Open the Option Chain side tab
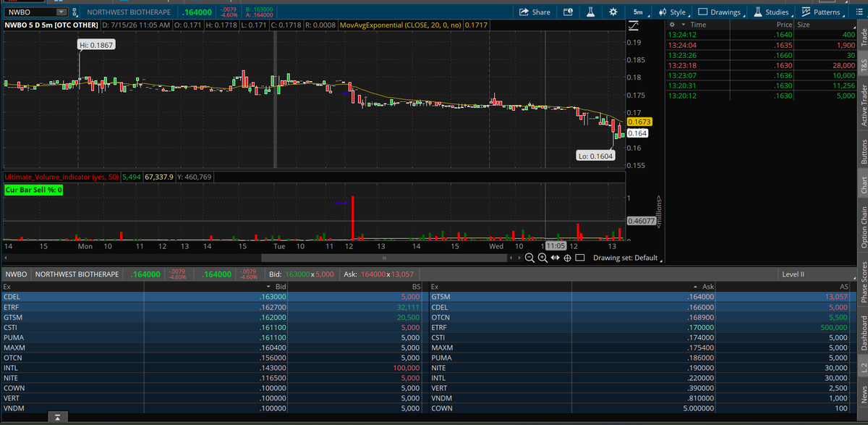The image size is (868, 425). [863, 227]
